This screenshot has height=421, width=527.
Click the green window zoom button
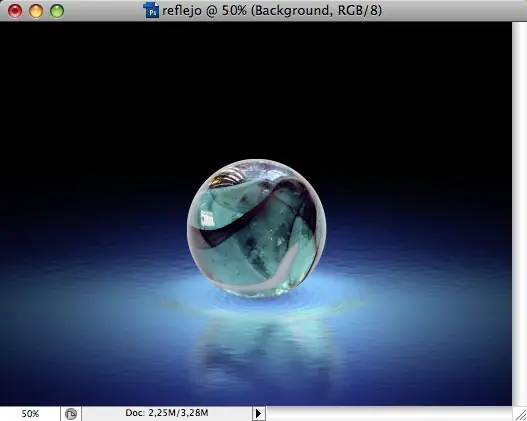tap(57, 11)
